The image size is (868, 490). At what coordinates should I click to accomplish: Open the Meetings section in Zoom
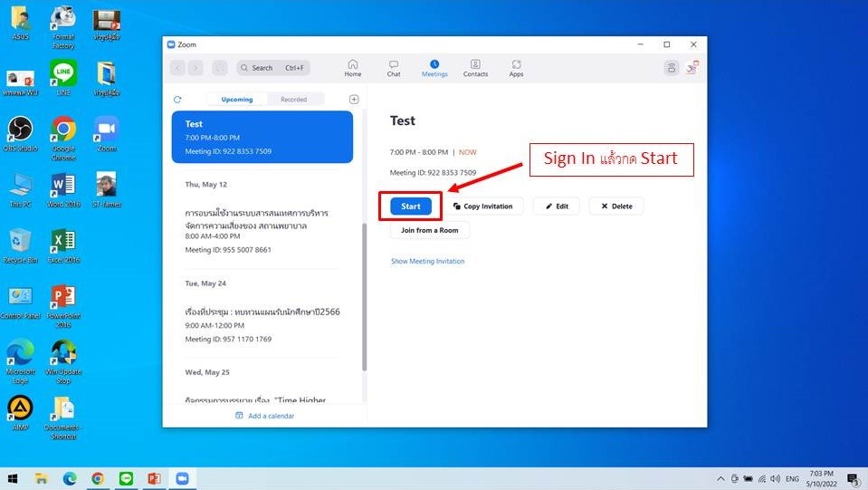pos(434,68)
